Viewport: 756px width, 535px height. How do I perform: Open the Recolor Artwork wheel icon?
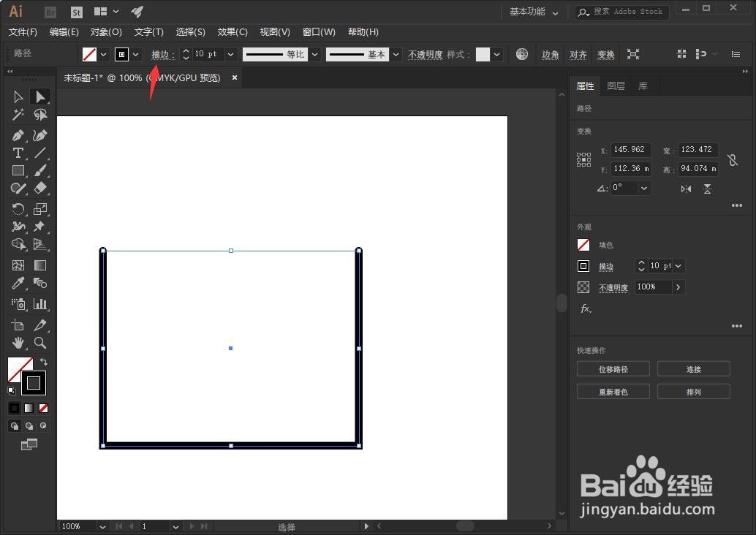(522, 54)
